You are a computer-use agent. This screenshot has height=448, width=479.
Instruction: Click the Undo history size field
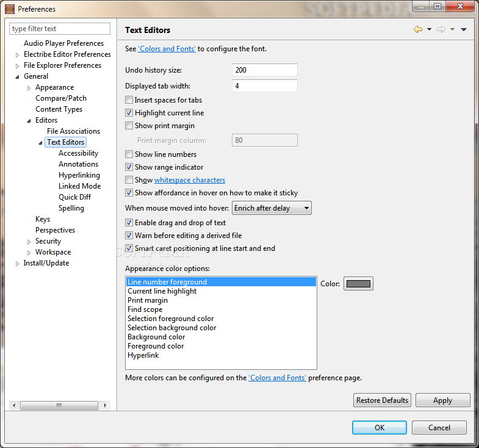coord(265,70)
